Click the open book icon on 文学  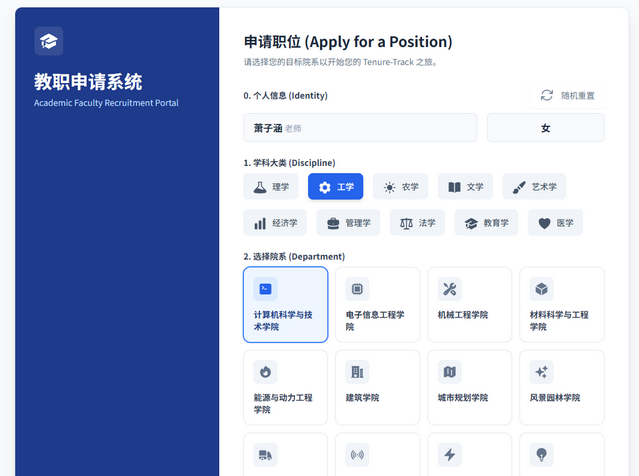click(x=454, y=187)
